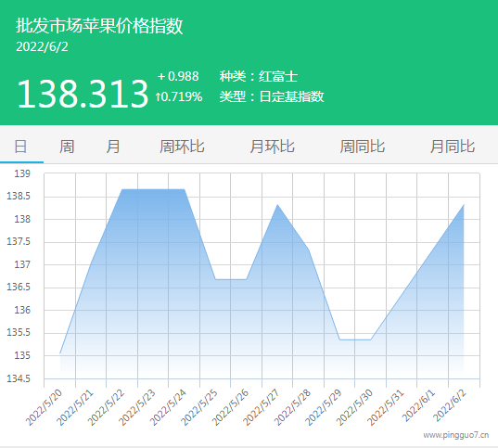Select the 日 daily tab
Screen dimensions: 498x448
click(21, 147)
